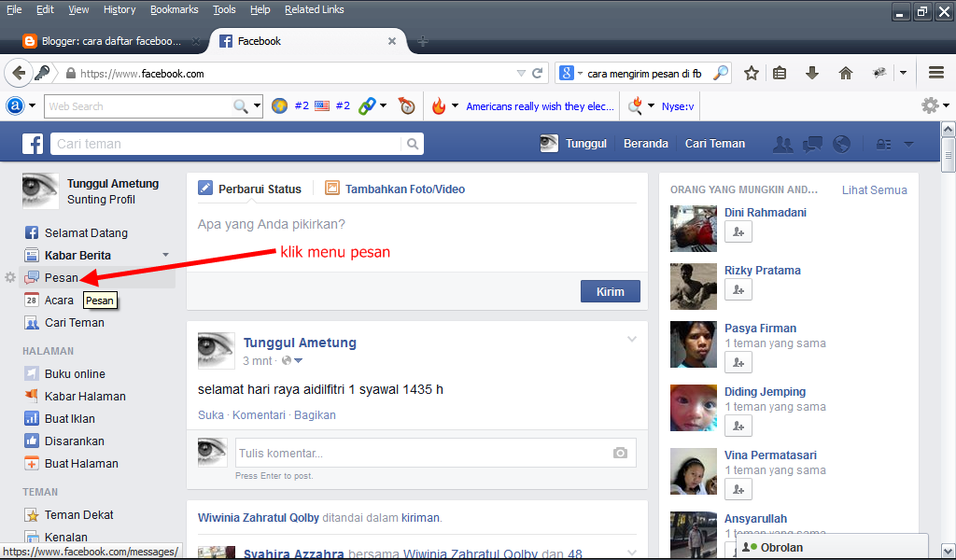Open the privacy shortcuts lock icon
This screenshot has height=560, width=956.
point(884,145)
